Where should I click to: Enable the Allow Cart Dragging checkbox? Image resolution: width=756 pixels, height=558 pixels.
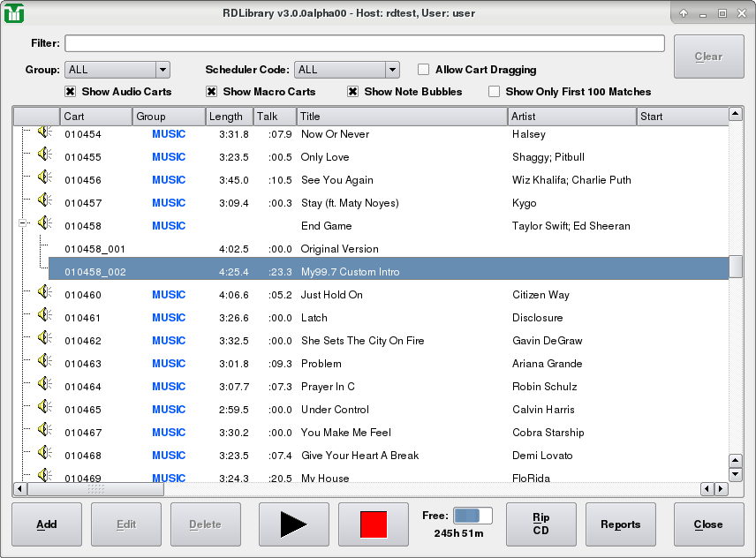click(424, 70)
